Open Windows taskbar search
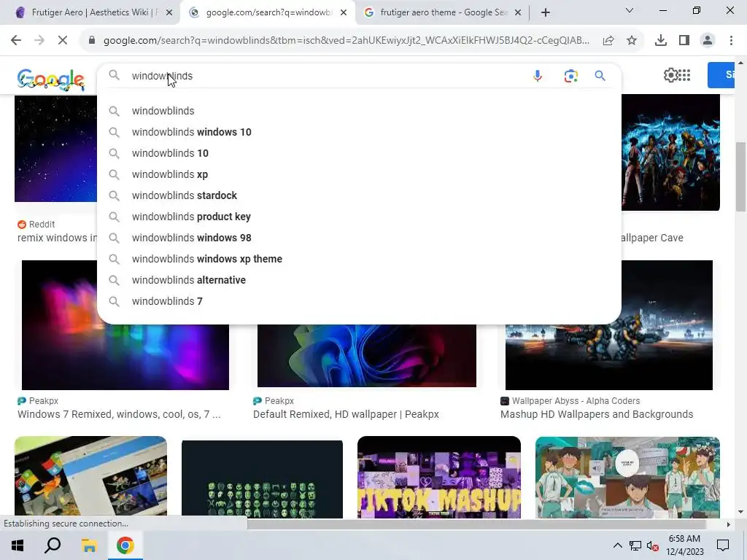 tap(53, 545)
